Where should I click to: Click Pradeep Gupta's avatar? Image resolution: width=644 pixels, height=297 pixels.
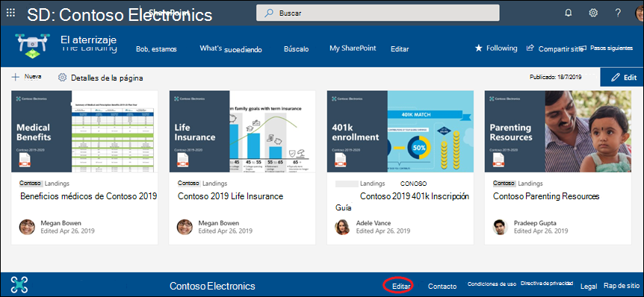pyautogui.click(x=501, y=227)
